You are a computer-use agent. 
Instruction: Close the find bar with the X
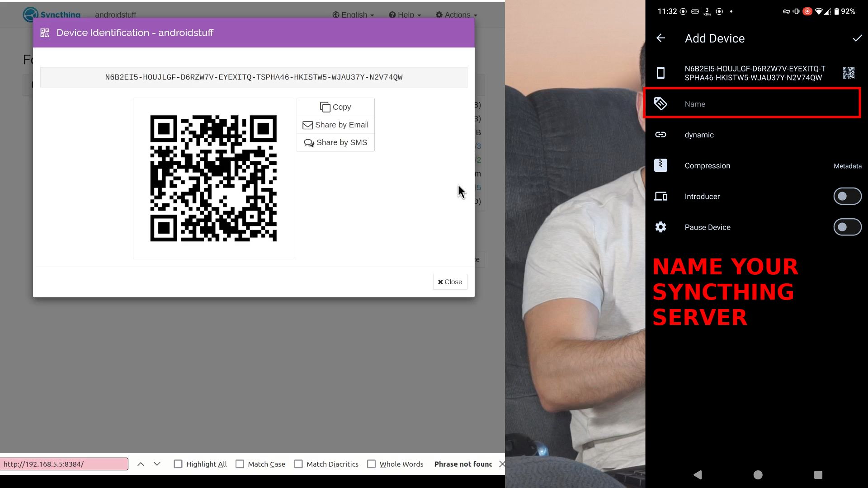click(x=502, y=464)
